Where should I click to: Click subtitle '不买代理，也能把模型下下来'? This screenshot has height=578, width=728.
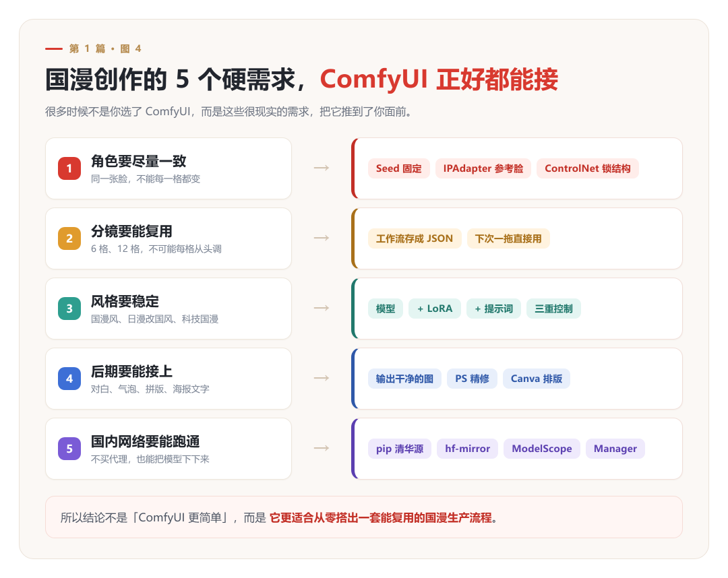tap(150, 459)
